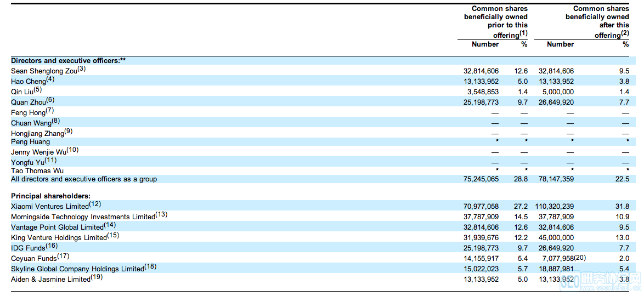Click the percentage 31.8
Screen dimensions: 644x296
tap(623, 206)
